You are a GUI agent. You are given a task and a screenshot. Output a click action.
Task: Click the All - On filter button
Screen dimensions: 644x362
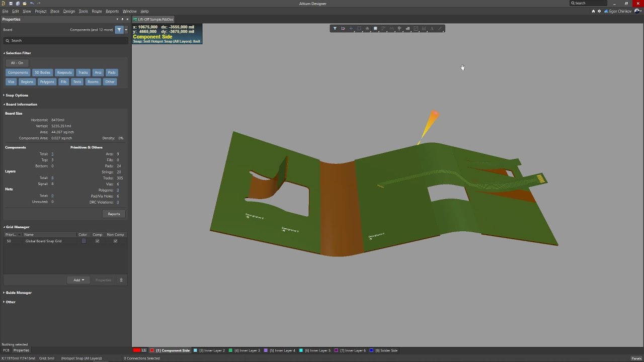pyautogui.click(x=17, y=63)
